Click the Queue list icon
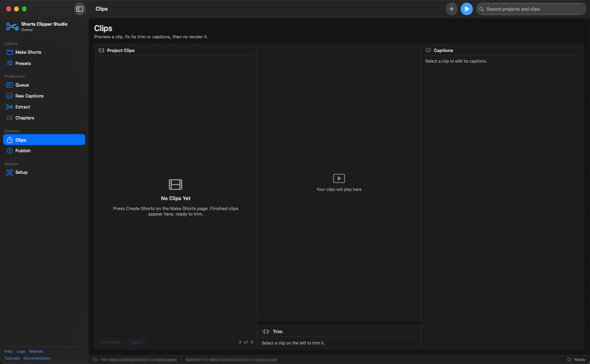This screenshot has height=364, width=590. [x=10, y=85]
